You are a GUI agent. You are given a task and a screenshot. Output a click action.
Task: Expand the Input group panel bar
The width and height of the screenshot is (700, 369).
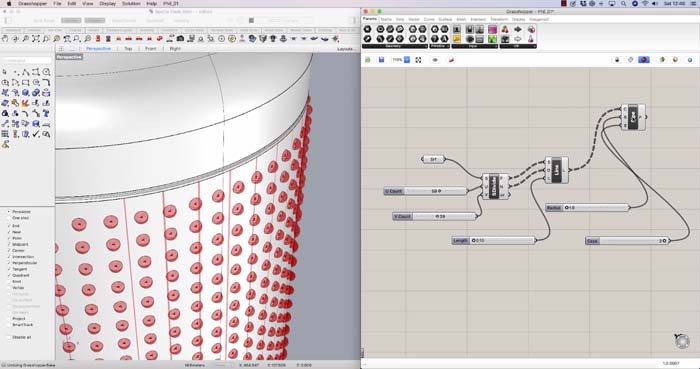point(475,46)
